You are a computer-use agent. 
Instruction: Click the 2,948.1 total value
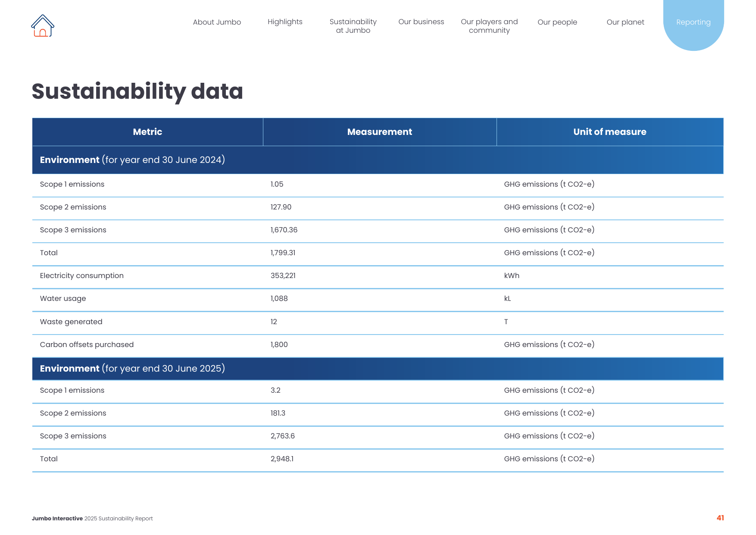[x=282, y=459]
